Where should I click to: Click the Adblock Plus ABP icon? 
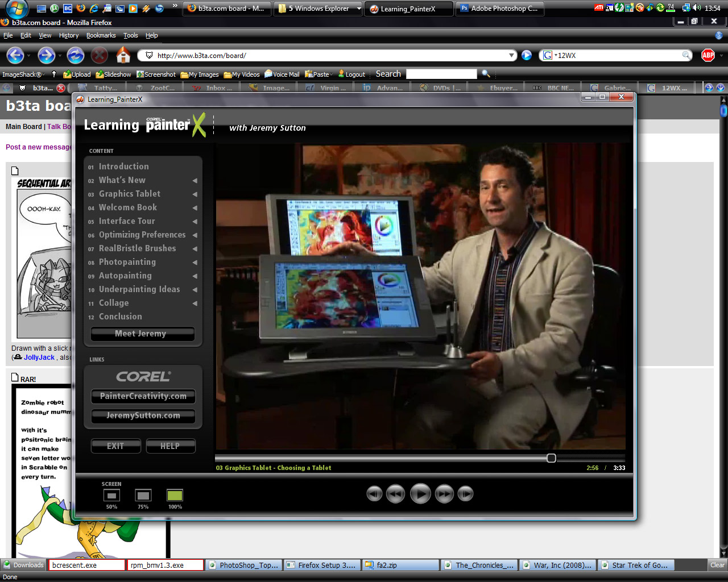coord(708,55)
